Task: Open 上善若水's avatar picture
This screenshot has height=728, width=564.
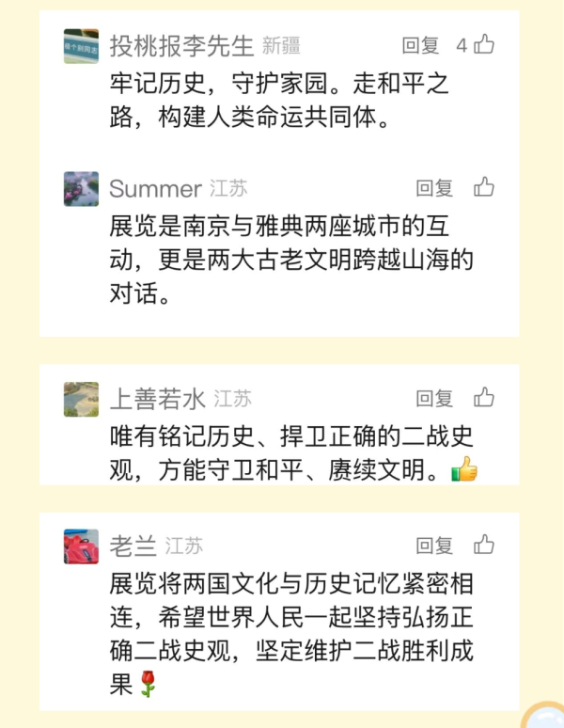Action: coord(81,399)
